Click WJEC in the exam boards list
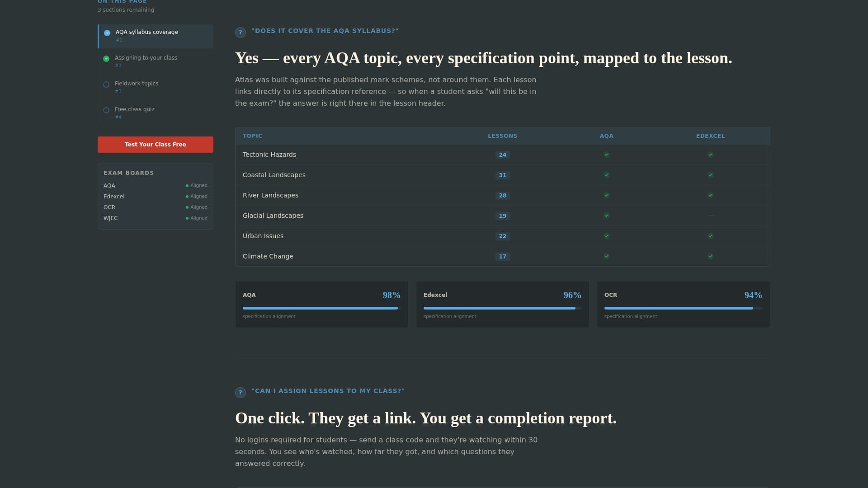Viewport: 868px width, 488px height. point(110,218)
